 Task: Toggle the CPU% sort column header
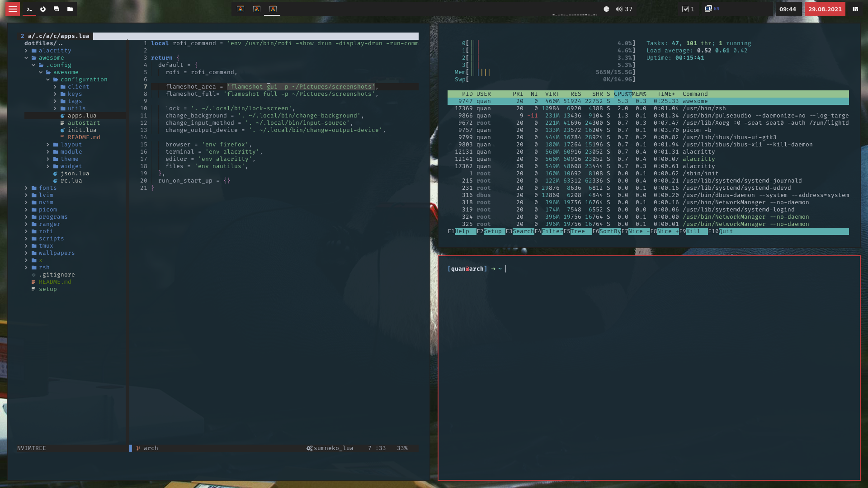tap(621, 94)
